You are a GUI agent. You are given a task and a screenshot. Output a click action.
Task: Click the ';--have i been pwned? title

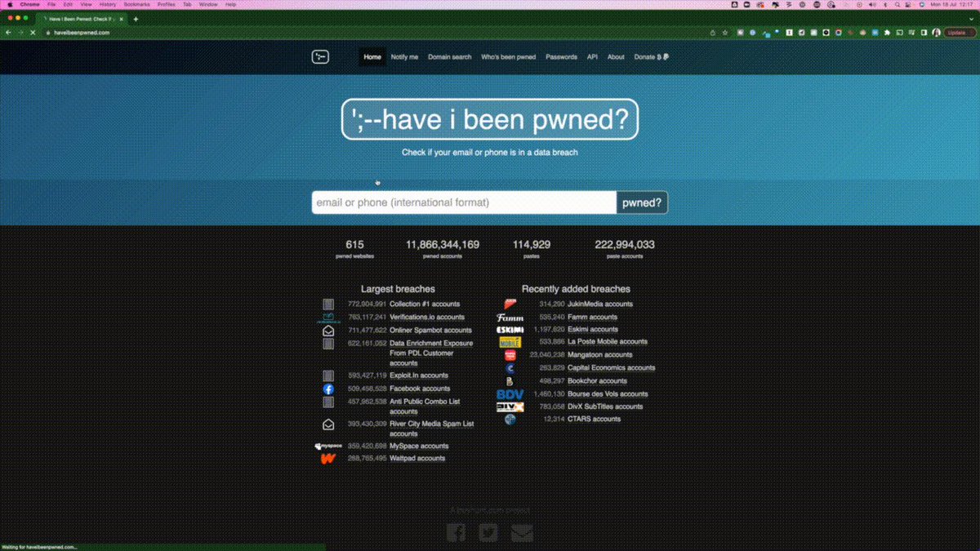(x=490, y=121)
